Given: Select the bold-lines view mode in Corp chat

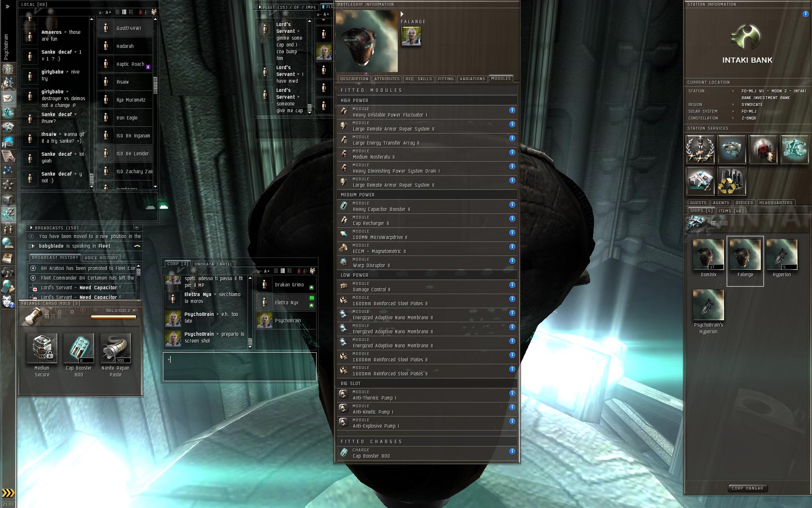Looking at the screenshot, I should pos(283,271).
